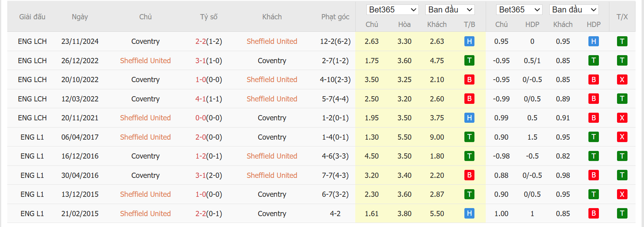Image resolution: width=644 pixels, height=227 pixels.
Task: Open the second Bet365 handicap bookmaker dropdown
Action: pos(519,10)
